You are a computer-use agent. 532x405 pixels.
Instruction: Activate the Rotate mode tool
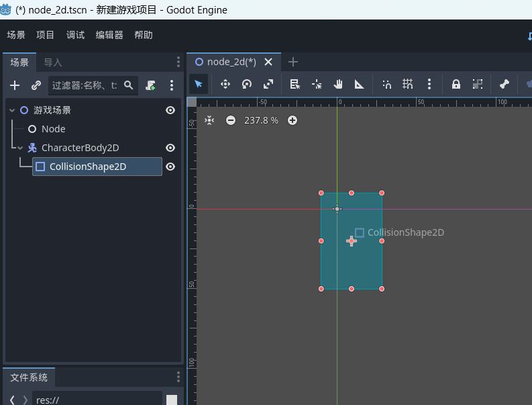(x=247, y=84)
